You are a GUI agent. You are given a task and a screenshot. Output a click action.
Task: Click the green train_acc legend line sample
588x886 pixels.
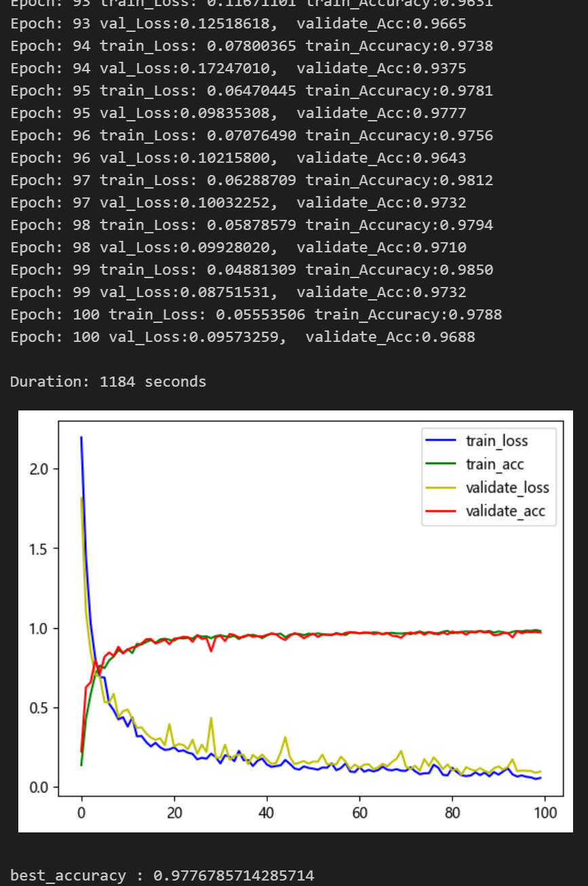(441, 465)
